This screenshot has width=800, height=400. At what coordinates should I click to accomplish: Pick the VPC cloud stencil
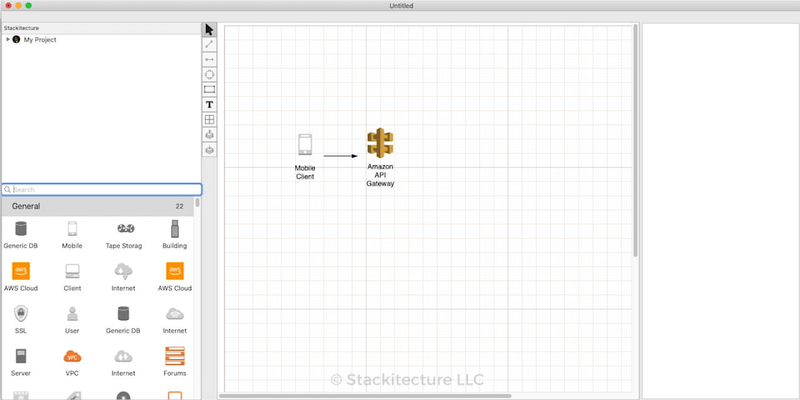[x=72, y=356]
